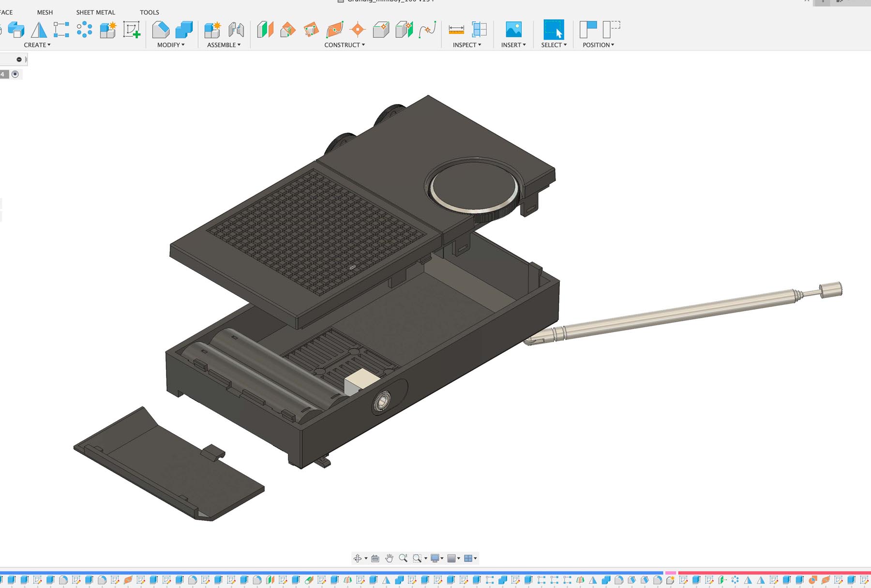Open Display Settings monitor icon
Screen dimensions: 871x588
coord(435,558)
